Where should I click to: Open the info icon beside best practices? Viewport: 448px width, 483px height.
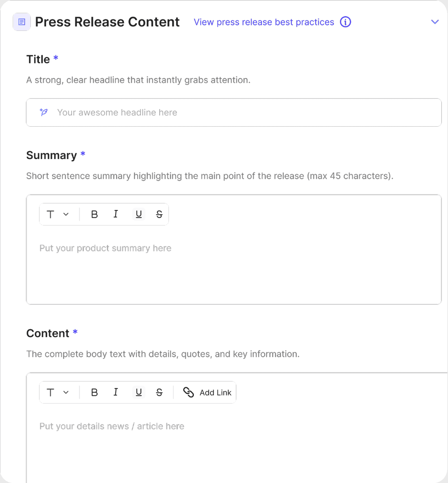pyautogui.click(x=345, y=22)
